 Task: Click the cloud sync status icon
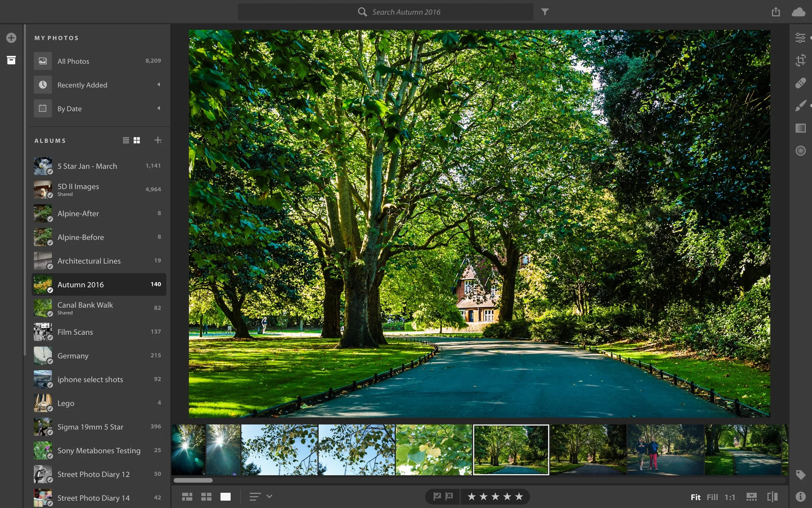tap(798, 12)
